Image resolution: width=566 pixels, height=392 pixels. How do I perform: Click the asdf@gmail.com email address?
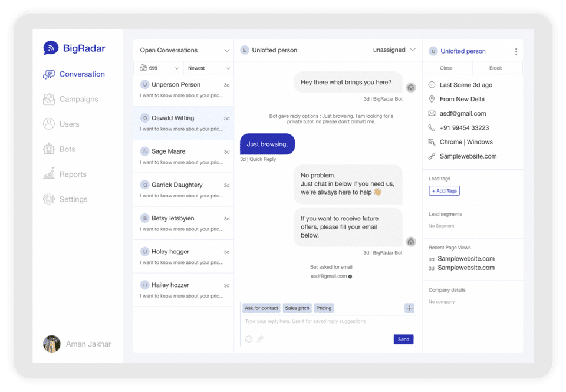463,113
